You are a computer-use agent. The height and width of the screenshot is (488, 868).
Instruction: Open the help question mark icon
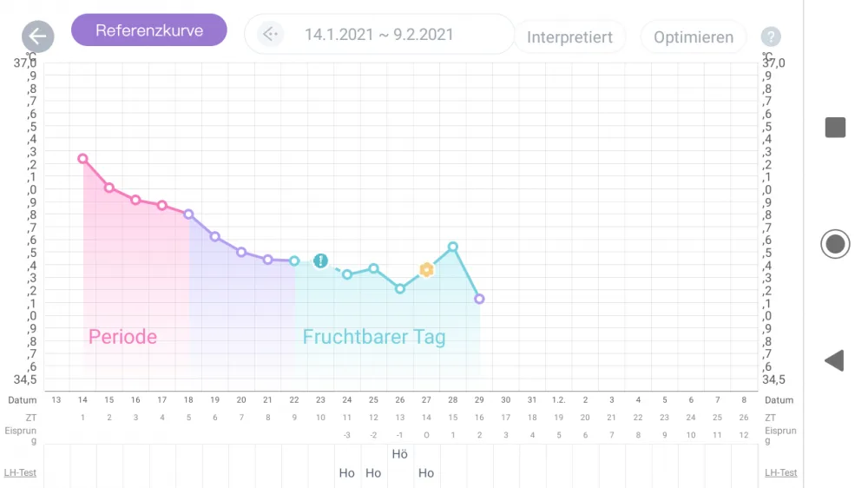pyautogui.click(x=771, y=36)
